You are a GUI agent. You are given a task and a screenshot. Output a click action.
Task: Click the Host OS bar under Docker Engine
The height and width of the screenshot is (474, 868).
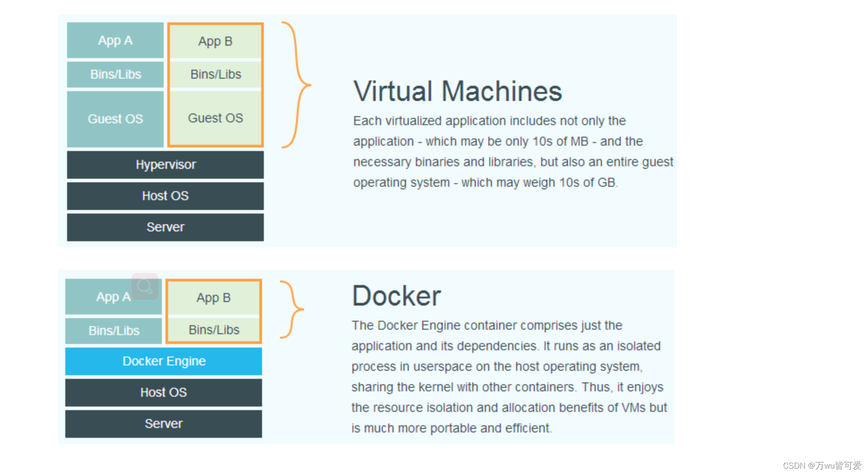164,393
